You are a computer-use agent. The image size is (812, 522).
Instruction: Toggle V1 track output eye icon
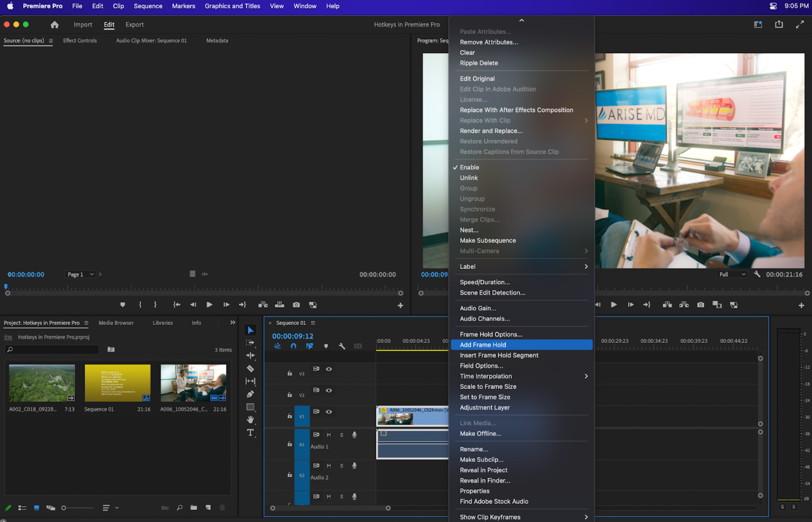pos(329,412)
